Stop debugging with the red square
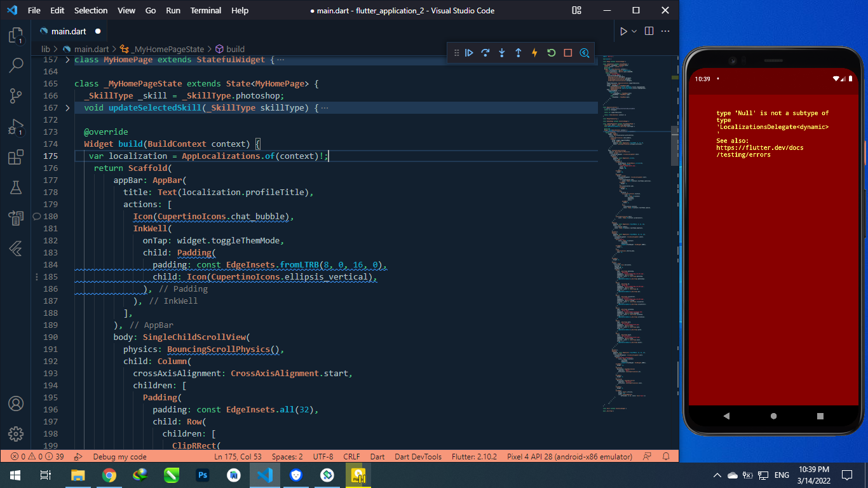 click(x=568, y=53)
